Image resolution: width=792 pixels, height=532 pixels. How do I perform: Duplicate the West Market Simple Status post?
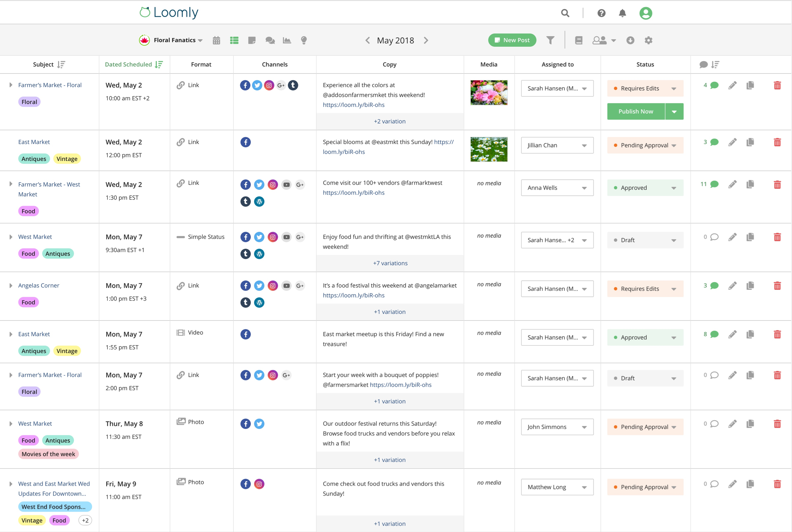750,237
